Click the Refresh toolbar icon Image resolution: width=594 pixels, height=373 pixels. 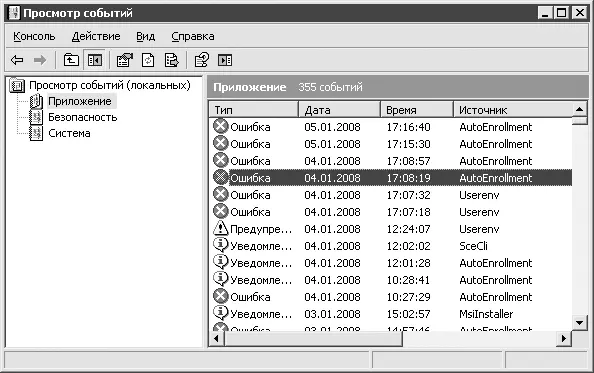point(148,60)
